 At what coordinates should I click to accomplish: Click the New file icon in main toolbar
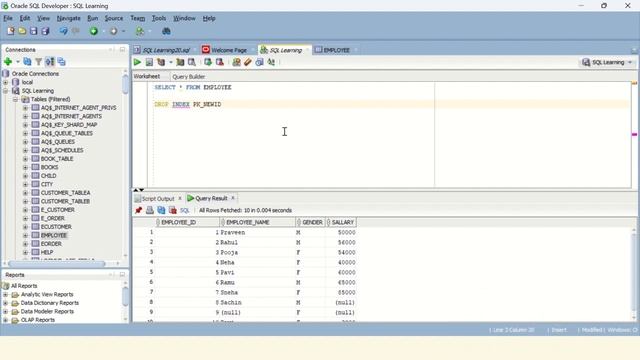[11, 31]
